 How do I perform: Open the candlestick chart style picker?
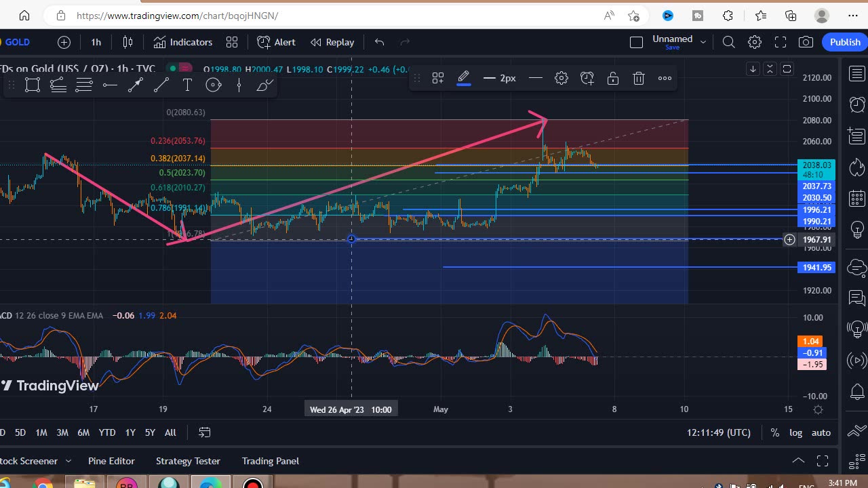coord(127,42)
